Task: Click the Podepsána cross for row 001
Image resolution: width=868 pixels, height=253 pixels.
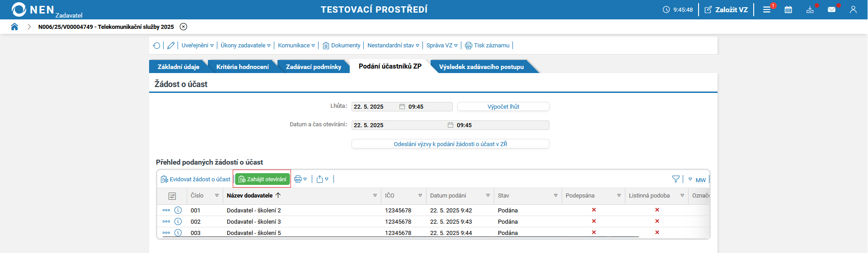Action: tap(594, 210)
